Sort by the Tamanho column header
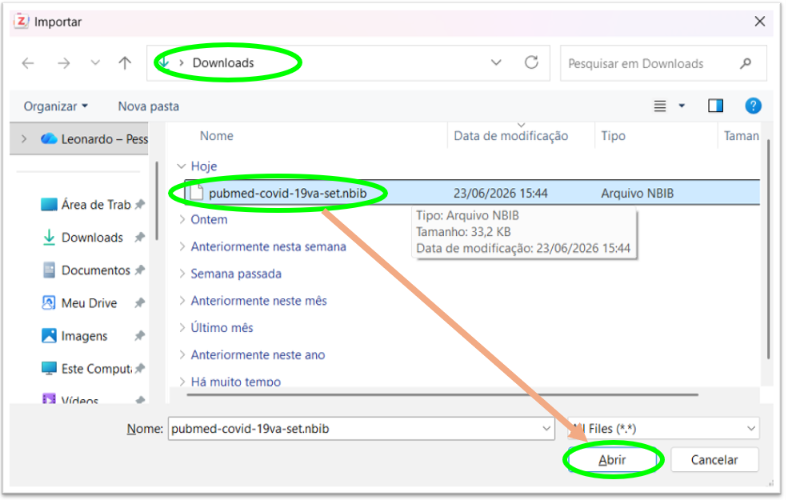786x500 pixels. (x=741, y=136)
